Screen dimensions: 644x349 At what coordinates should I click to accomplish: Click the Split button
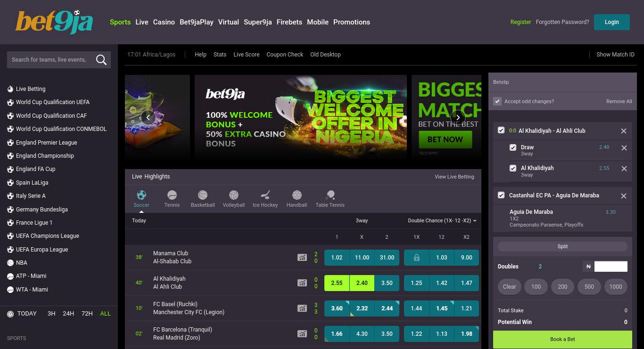(x=562, y=246)
